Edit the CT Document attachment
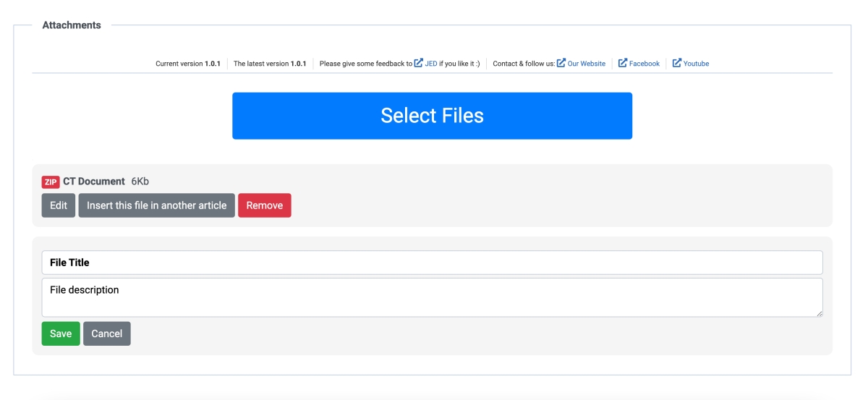Screen dimensions: 868x400 pos(59,205)
